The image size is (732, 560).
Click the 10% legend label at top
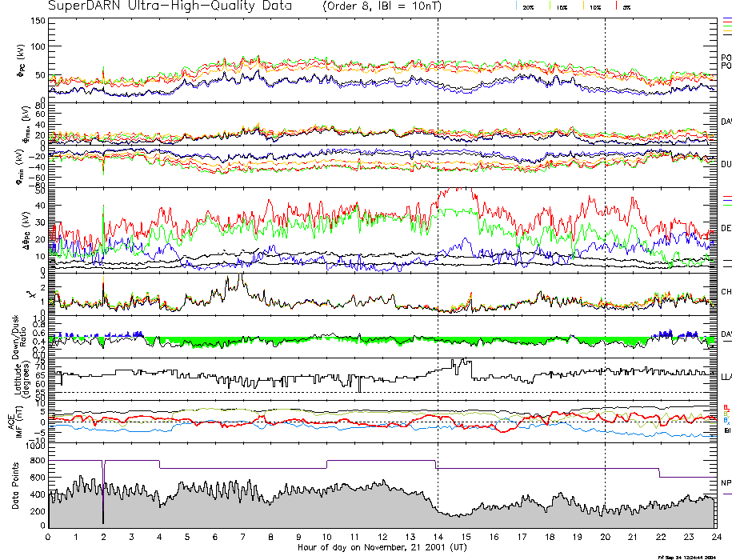click(594, 7)
